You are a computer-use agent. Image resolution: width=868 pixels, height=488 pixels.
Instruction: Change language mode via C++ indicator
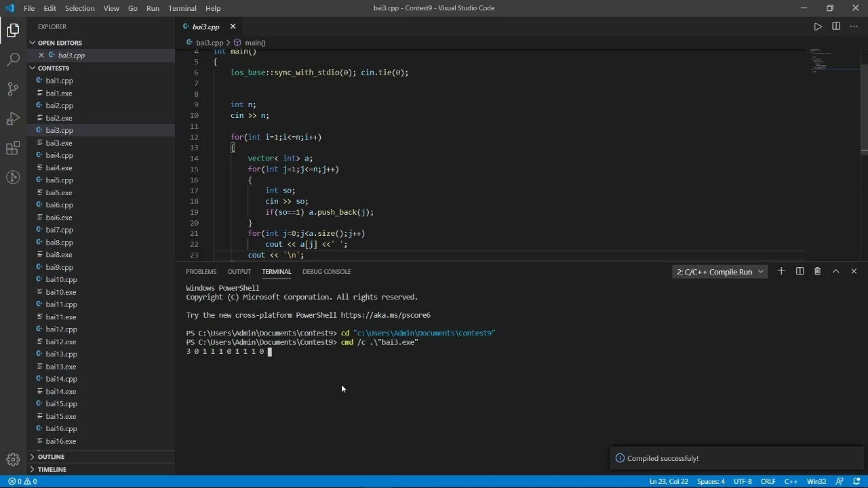[x=791, y=481]
